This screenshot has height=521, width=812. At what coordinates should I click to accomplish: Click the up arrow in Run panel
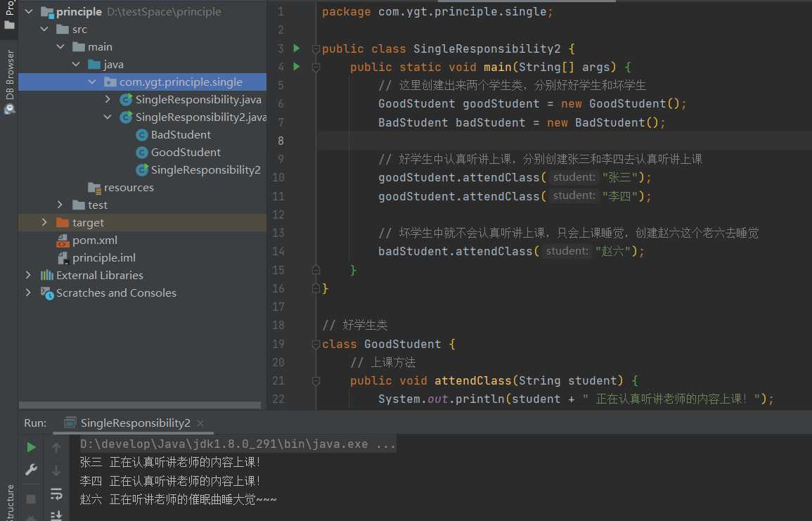point(56,447)
